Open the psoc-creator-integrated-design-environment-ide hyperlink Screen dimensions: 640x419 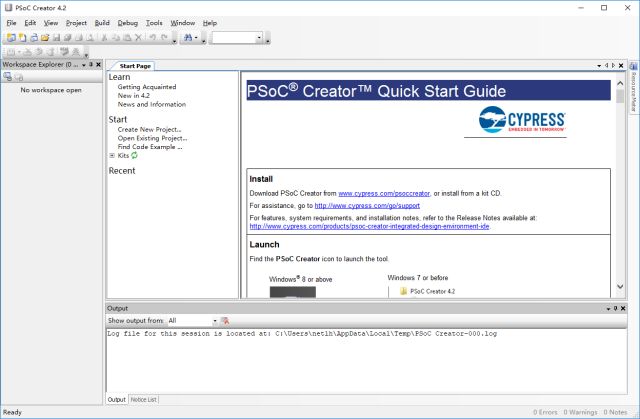tap(369, 226)
